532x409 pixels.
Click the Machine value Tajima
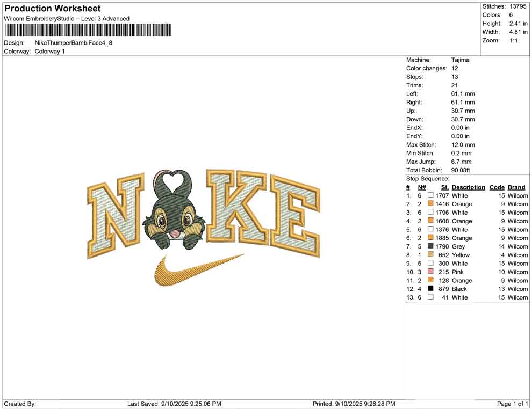pos(461,60)
